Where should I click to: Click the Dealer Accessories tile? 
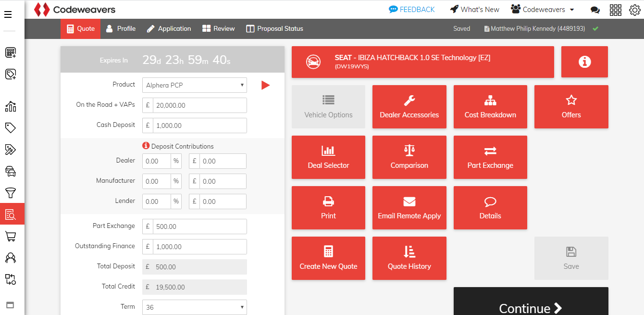[409, 107]
